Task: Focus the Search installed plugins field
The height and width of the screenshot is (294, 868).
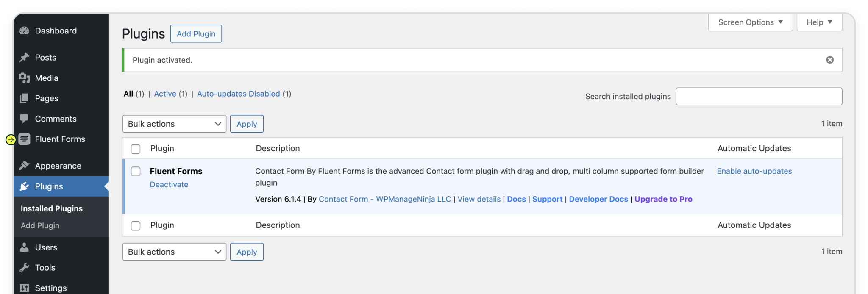Action: 759,96
